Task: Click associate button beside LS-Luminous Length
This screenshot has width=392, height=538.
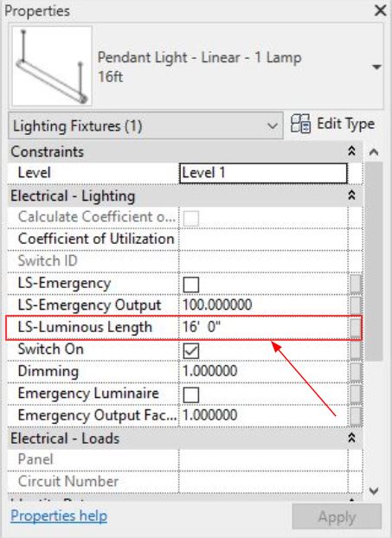Action: point(356,328)
